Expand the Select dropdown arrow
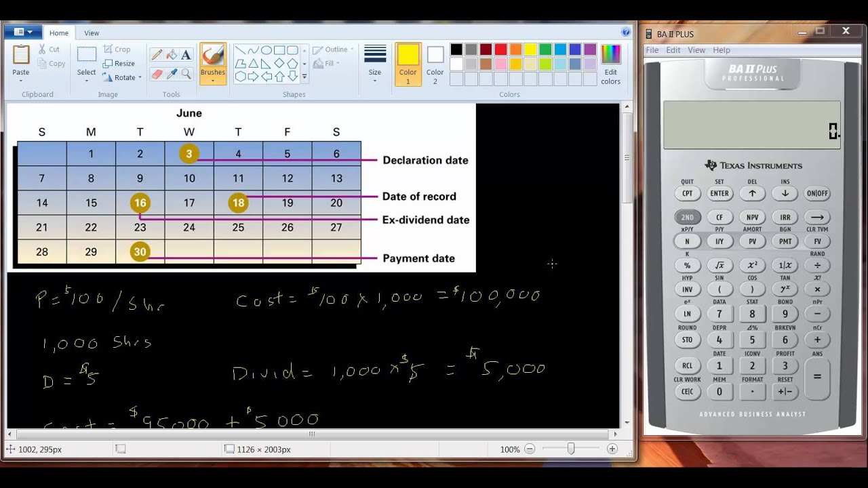This screenshot has height=488, width=868. (x=87, y=81)
